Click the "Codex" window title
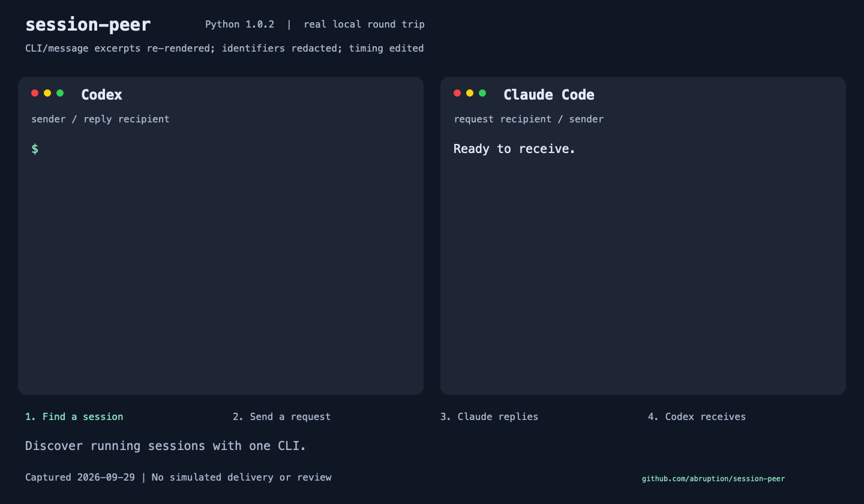The image size is (864, 504). pos(101,95)
